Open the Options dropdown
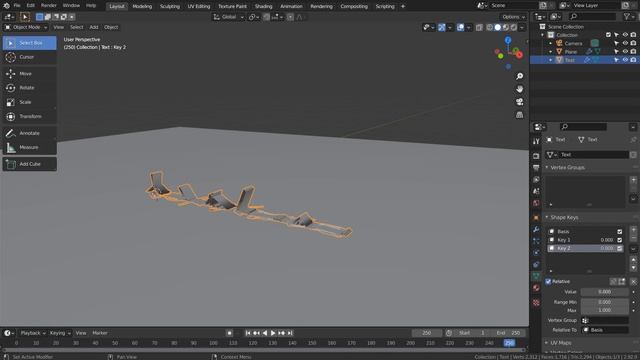This screenshot has height=360, width=640. (x=513, y=17)
